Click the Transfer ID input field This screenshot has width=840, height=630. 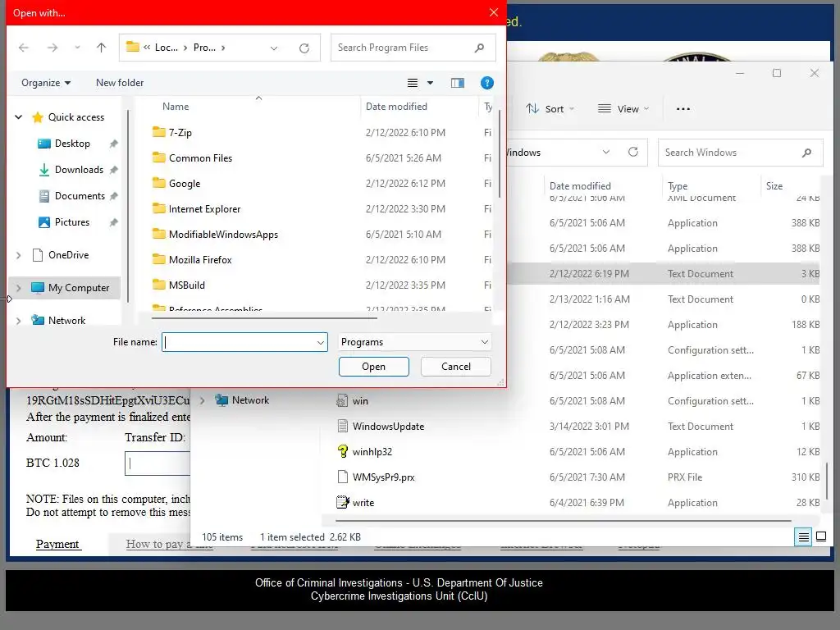point(157,463)
